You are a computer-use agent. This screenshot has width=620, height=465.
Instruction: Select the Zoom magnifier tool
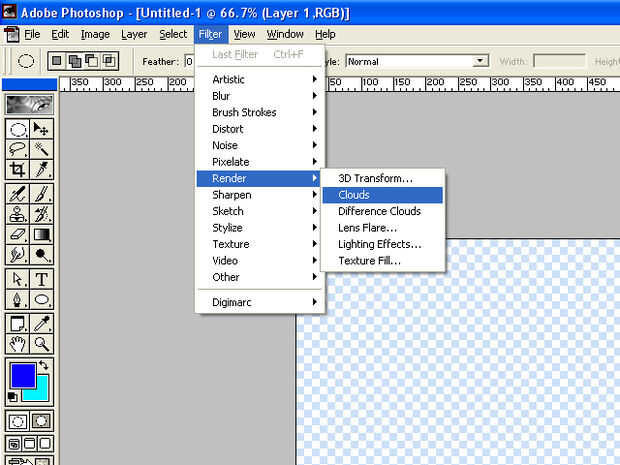coord(41,344)
